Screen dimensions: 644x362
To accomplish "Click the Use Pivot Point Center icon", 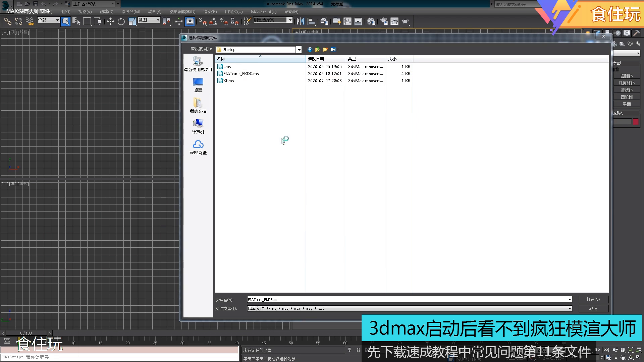I will coord(166,21).
